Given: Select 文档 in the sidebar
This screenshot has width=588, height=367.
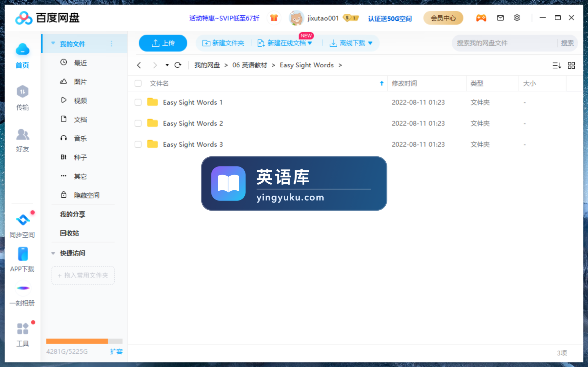Looking at the screenshot, I should [x=80, y=120].
